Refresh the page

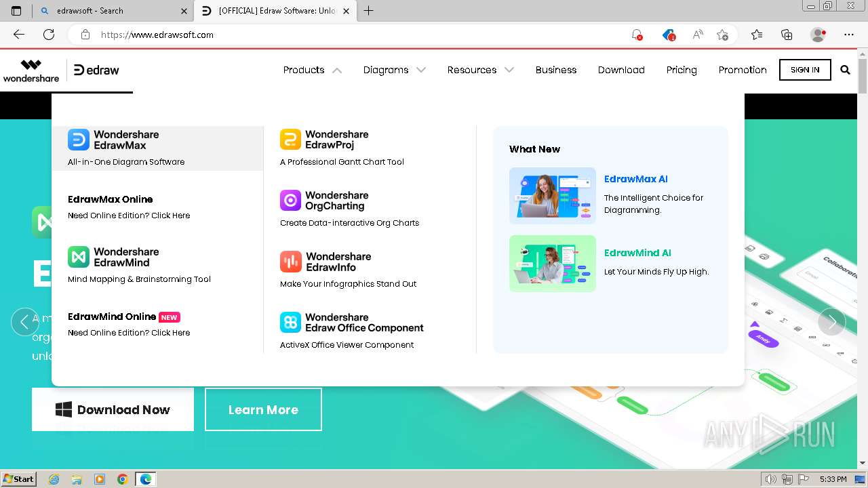click(x=49, y=35)
